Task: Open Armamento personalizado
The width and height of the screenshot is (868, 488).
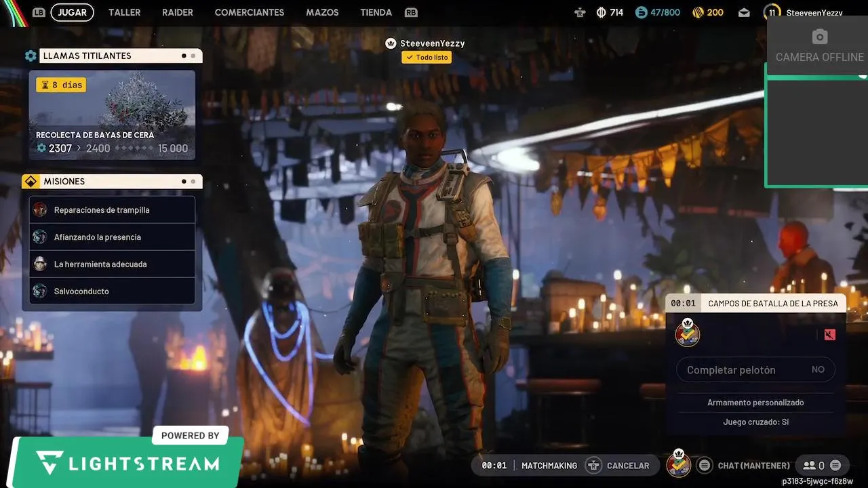Action: (755, 403)
